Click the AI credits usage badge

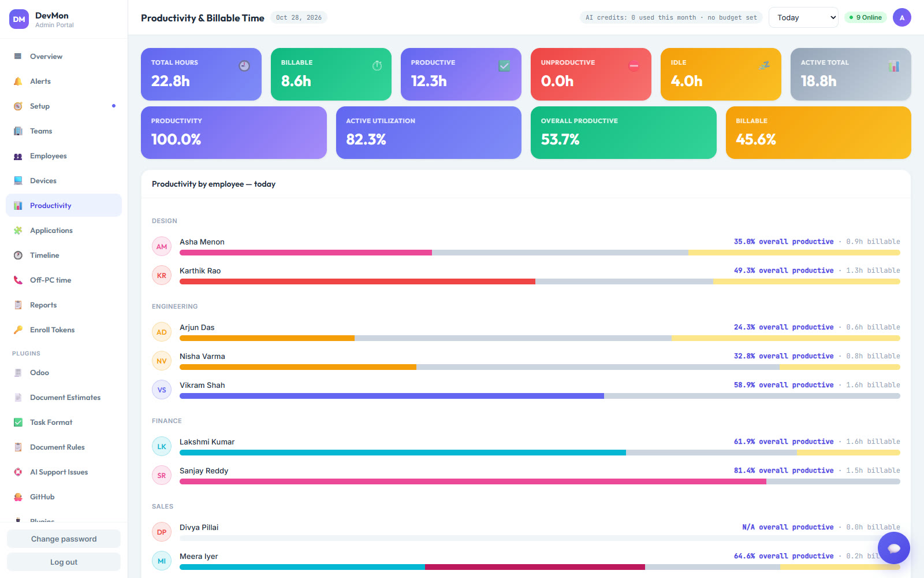[x=671, y=17]
